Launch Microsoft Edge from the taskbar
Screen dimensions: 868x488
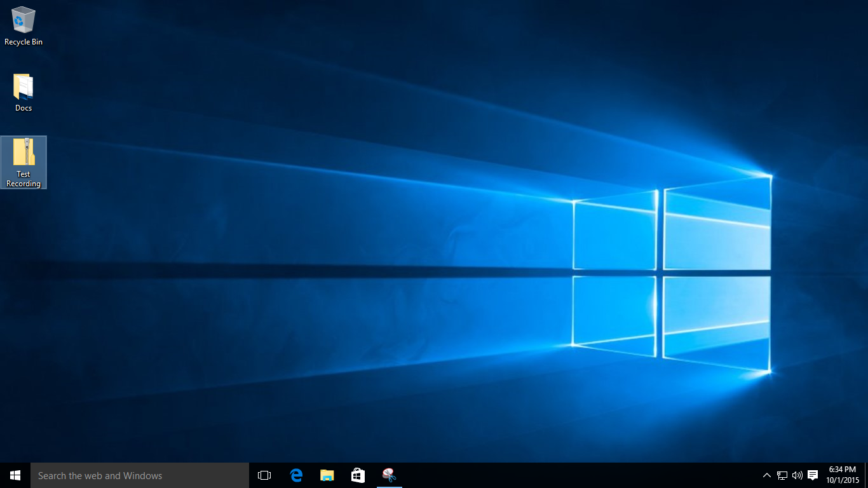(296, 475)
